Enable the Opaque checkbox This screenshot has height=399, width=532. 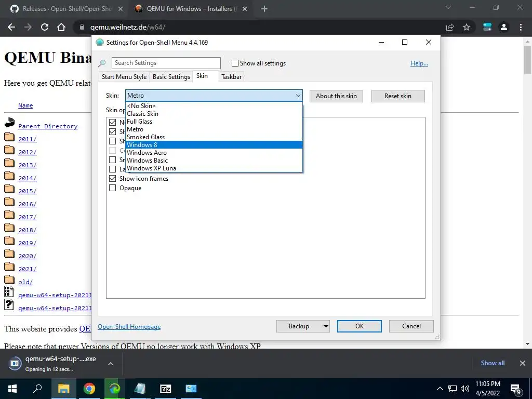113,188
